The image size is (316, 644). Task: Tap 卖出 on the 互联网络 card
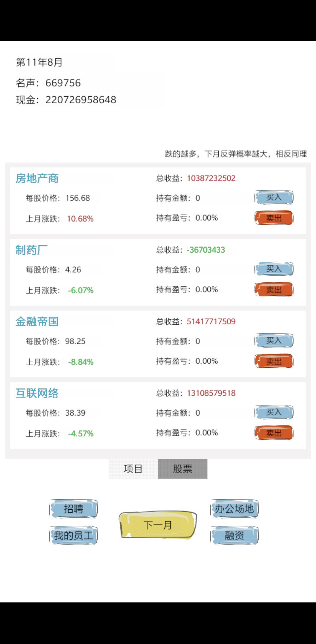click(x=274, y=433)
